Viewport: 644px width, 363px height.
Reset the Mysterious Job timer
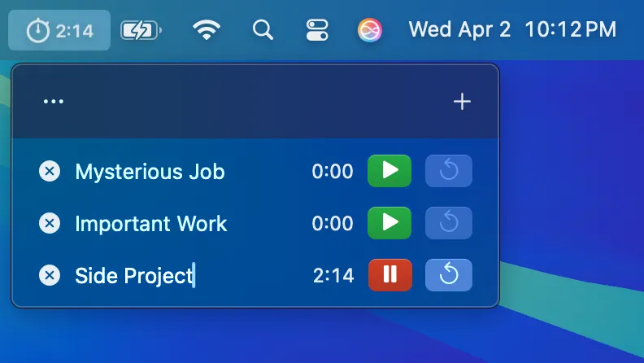pyautogui.click(x=449, y=171)
